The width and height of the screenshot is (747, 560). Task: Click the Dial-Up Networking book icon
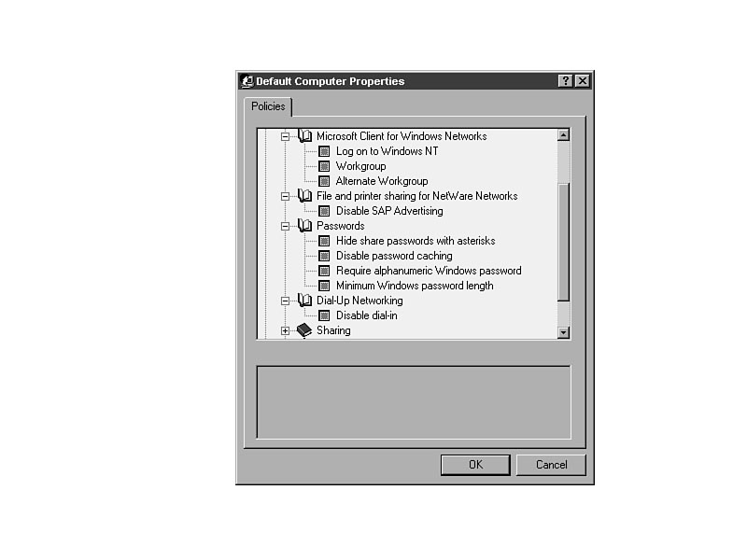304,300
